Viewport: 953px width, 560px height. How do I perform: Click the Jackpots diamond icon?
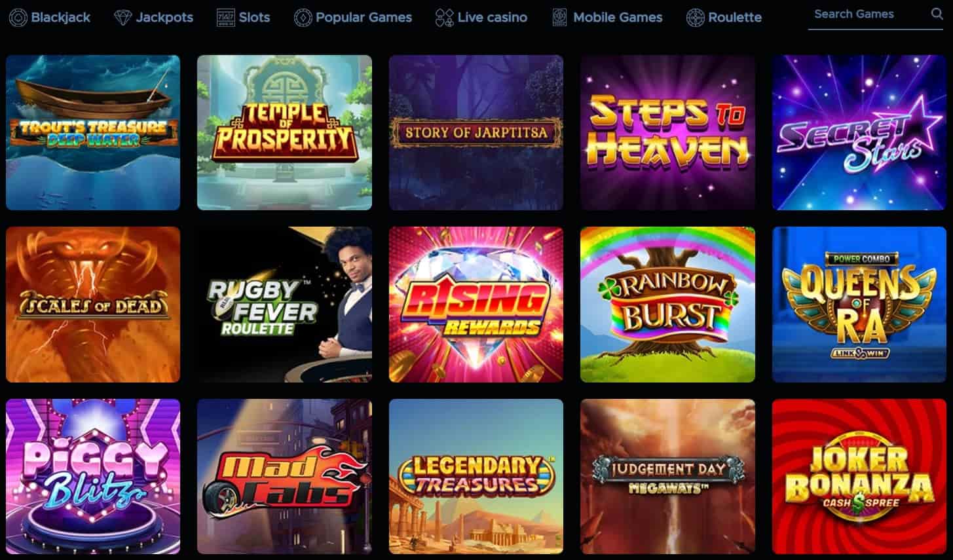tap(122, 18)
